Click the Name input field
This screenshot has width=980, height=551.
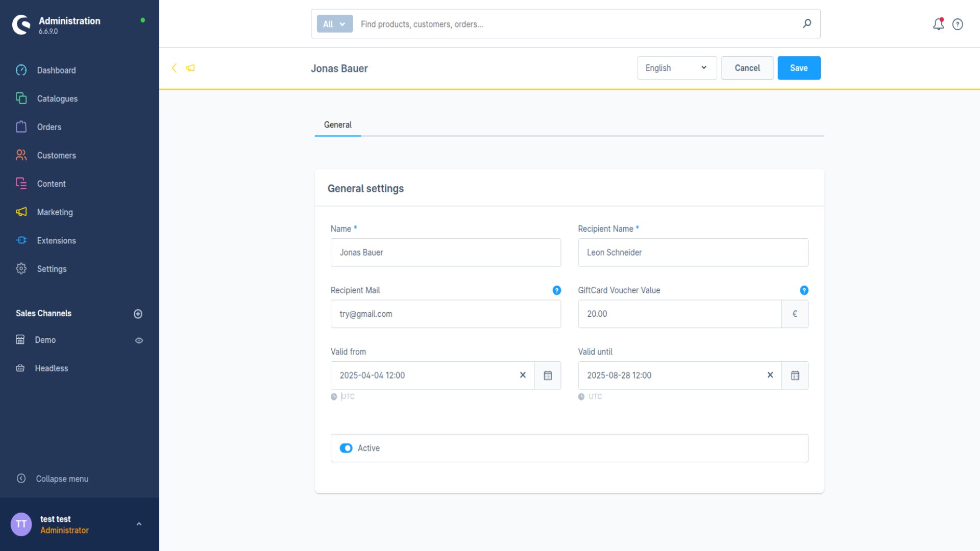pyautogui.click(x=446, y=253)
